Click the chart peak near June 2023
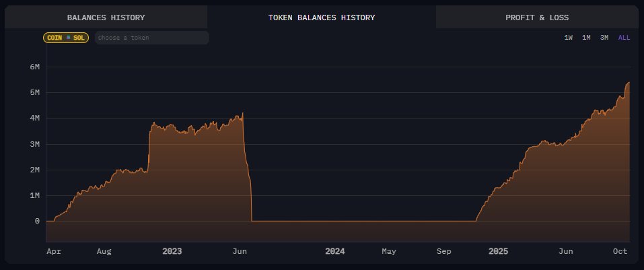This screenshot has height=270, width=644. coord(243,113)
